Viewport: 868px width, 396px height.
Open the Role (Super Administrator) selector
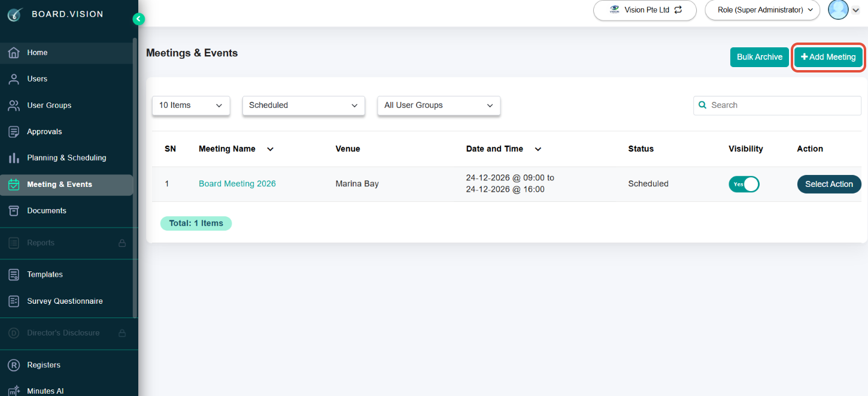pyautogui.click(x=763, y=10)
